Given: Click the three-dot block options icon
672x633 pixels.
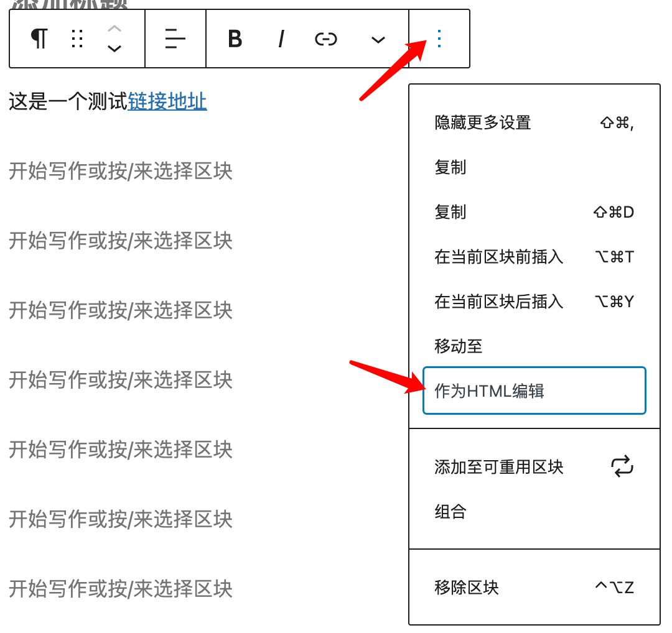Looking at the screenshot, I should click(x=439, y=39).
